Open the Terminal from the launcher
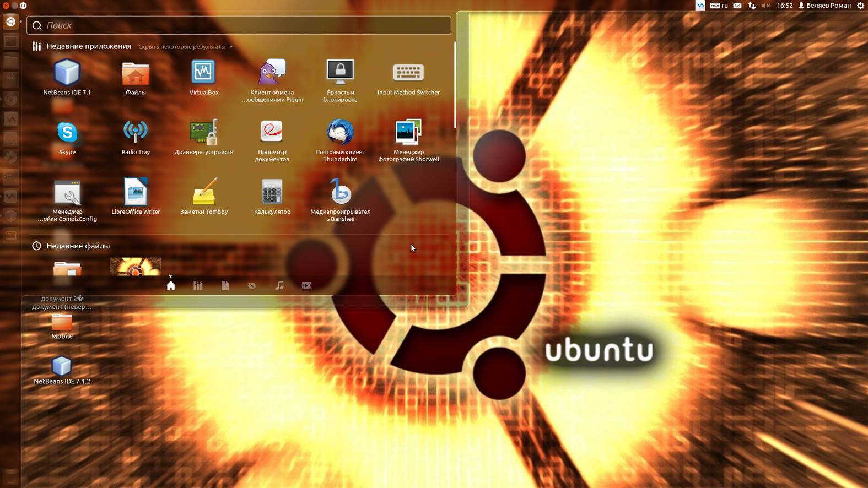This screenshot has width=868, height=488. [10, 41]
